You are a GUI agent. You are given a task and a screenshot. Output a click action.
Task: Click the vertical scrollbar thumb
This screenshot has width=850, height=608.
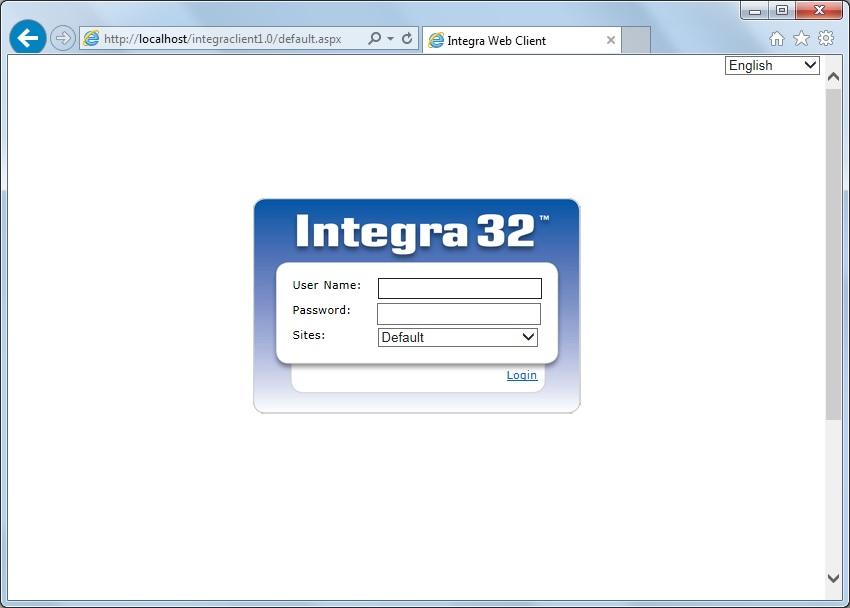point(834,254)
